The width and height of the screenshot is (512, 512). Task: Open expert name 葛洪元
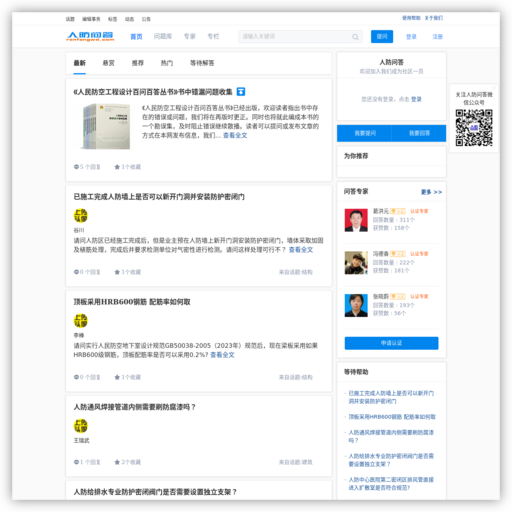(x=381, y=211)
